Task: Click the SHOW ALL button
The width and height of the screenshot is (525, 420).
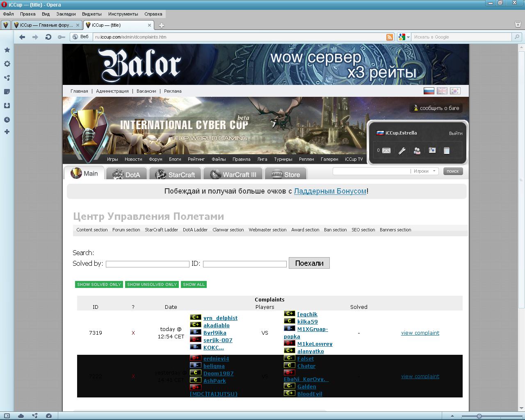Action: pyautogui.click(x=194, y=284)
